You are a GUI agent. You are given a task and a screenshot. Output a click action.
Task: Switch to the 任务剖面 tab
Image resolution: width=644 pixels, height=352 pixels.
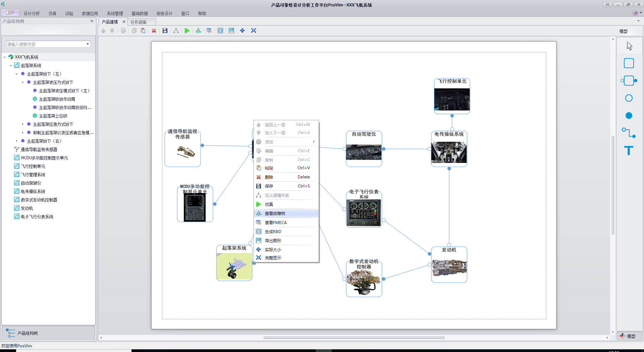pyautogui.click(x=138, y=21)
